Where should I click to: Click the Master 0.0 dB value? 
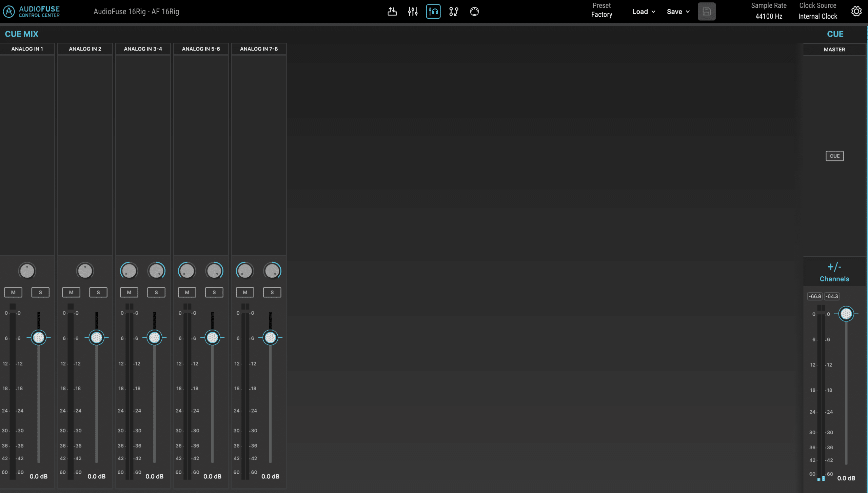(846, 478)
